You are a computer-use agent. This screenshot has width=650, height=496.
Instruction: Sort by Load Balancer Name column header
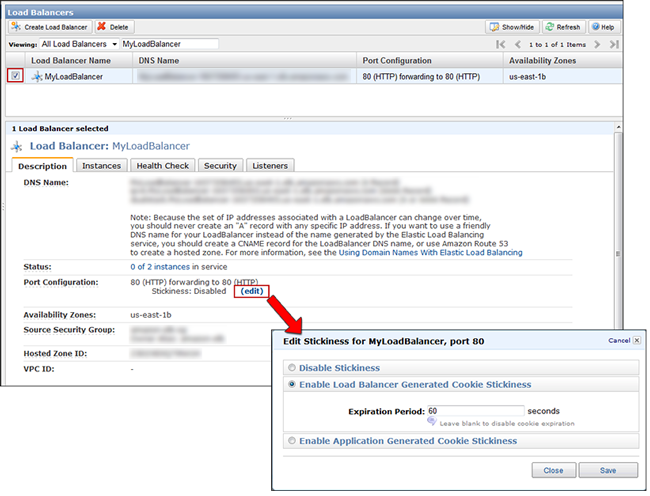(79, 60)
